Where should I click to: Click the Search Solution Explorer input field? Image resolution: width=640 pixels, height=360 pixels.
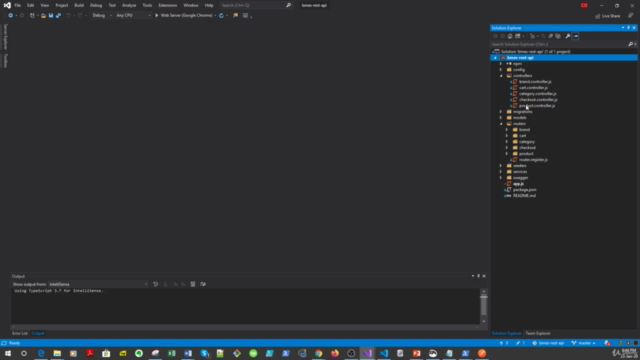coord(558,44)
